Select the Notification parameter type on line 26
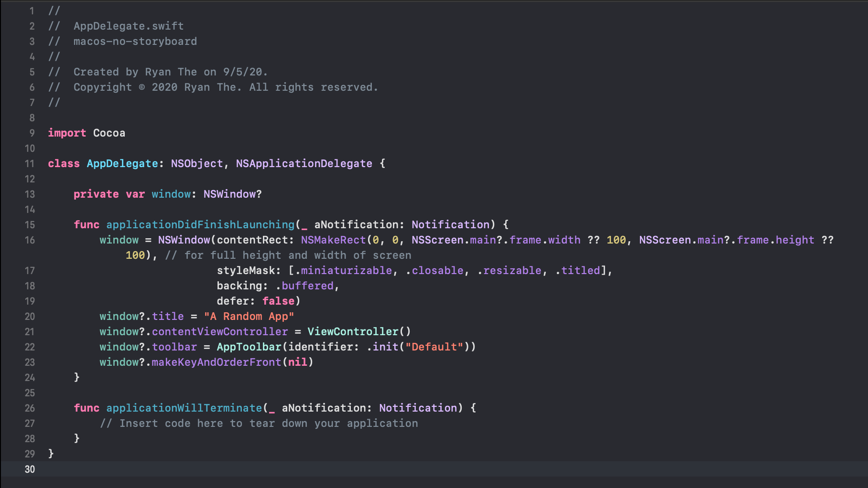Image resolution: width=868 pixels, height=488 pixels. (418, 408)
